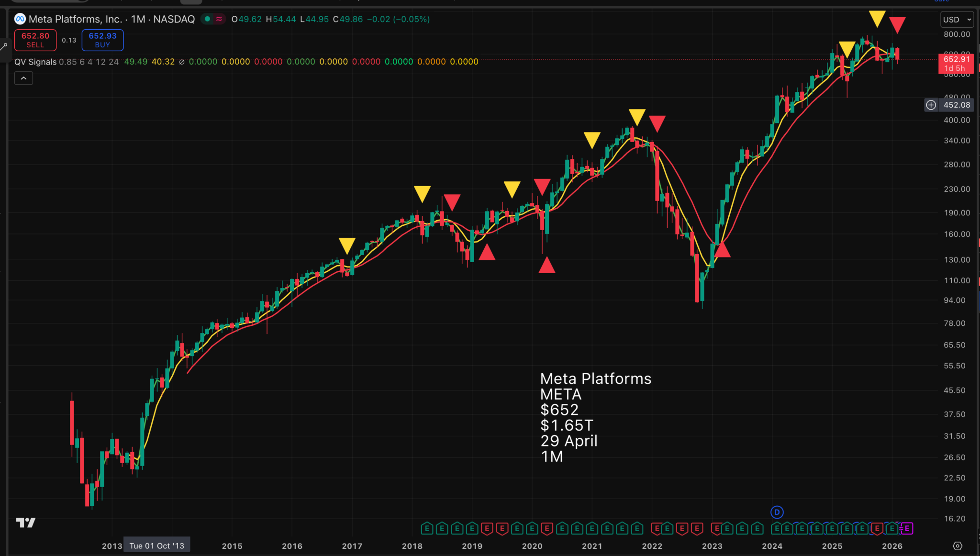The width and height of the screenshot is (980, 556).
Task: Select the QV Signals indicator legend title
Action: pyautogui.click(x=35, y=62)
